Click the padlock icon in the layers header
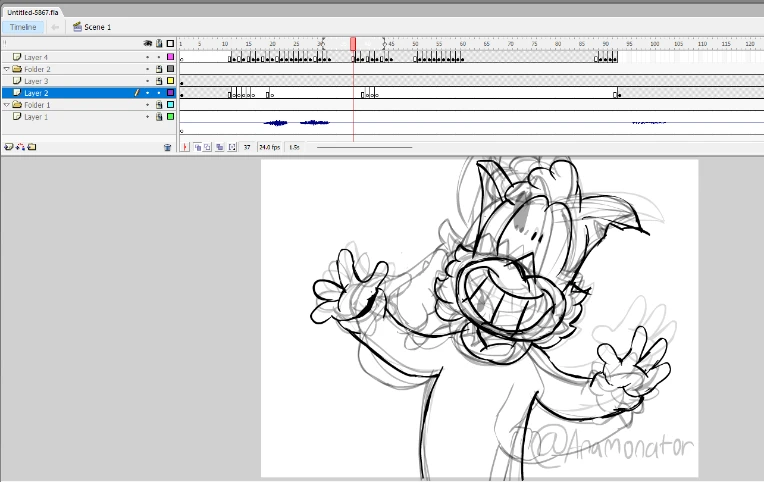The height and width of the screenshot is (482, 764). pyautogui.click(x=159, y=43)
